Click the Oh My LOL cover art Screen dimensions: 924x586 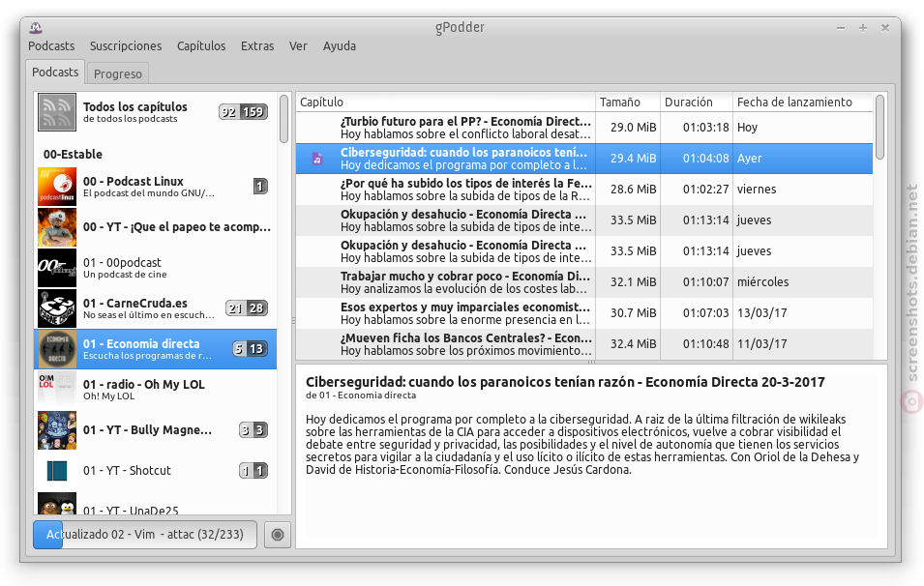pyautogui.click(x=57, y=390)
